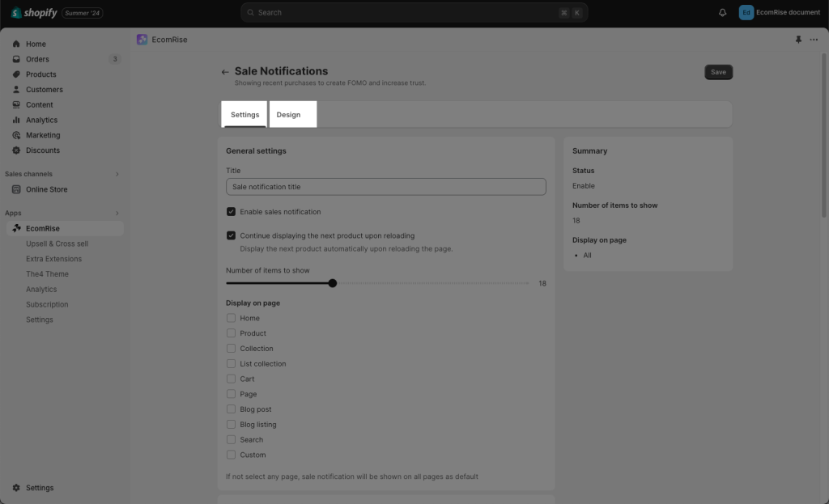Switch to the Design tab

tap(288, 115)
